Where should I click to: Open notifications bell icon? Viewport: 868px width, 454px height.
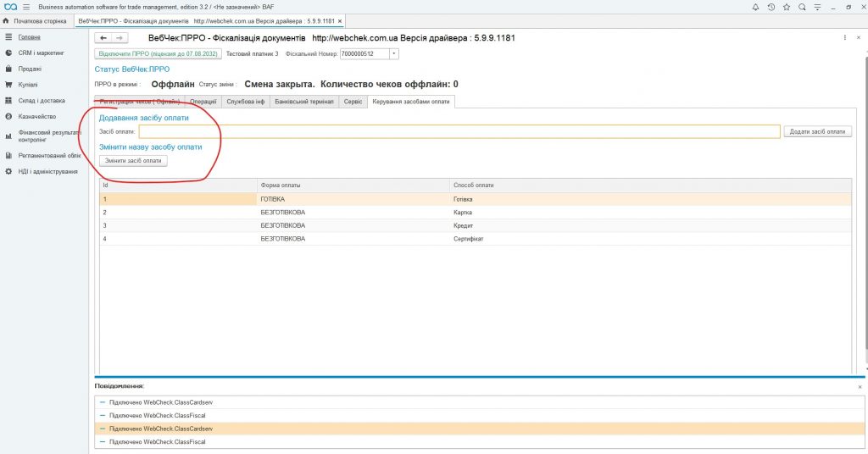click(755, 7)
